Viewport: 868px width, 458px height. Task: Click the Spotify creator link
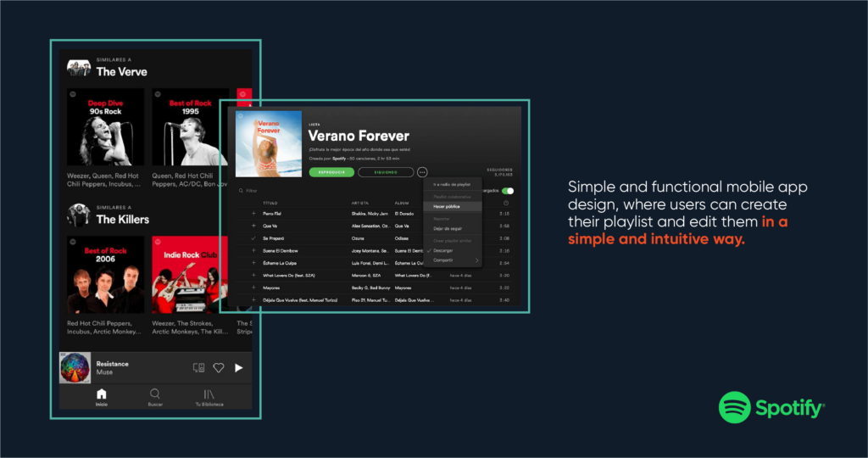tap(339, 159)
